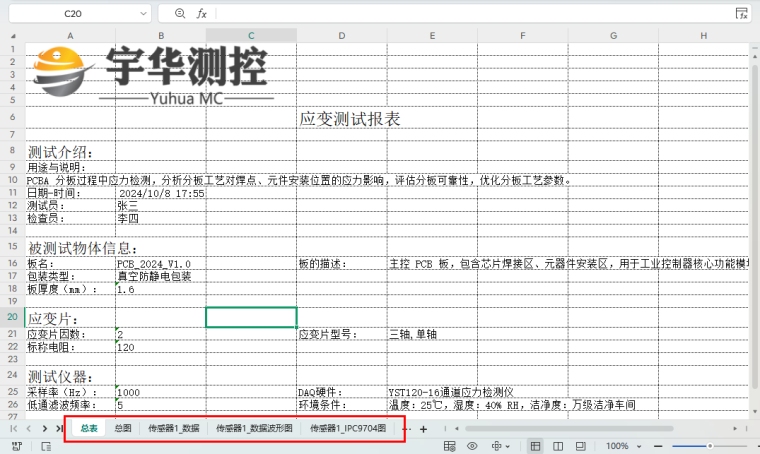760x454 pixels.
Task: Select row 6 header
Action: [x=13, y=117]
